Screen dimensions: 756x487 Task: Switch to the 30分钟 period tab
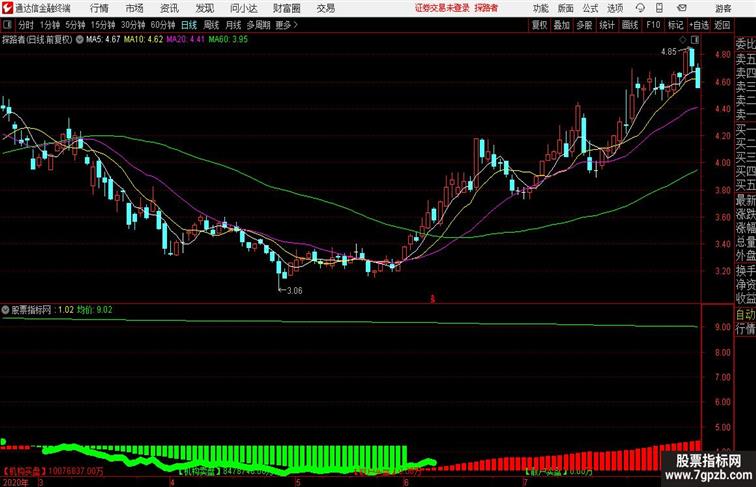[x=133, y=25]
